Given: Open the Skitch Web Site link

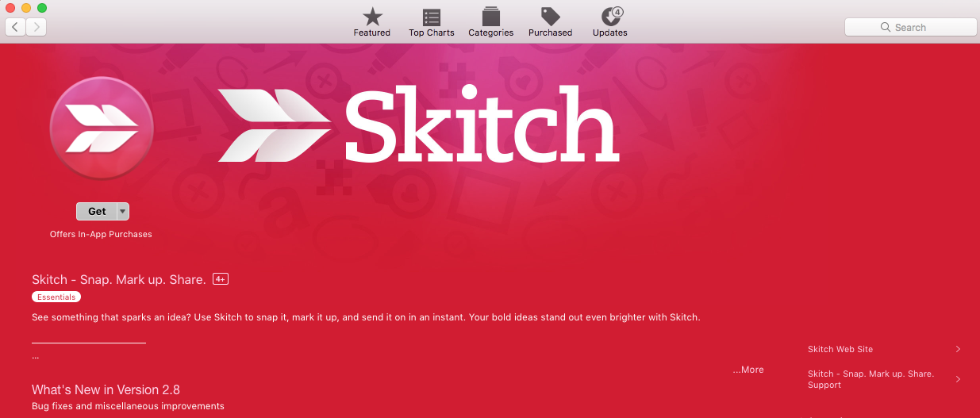Looking at the screenshot, I should [x=840, y=349].
